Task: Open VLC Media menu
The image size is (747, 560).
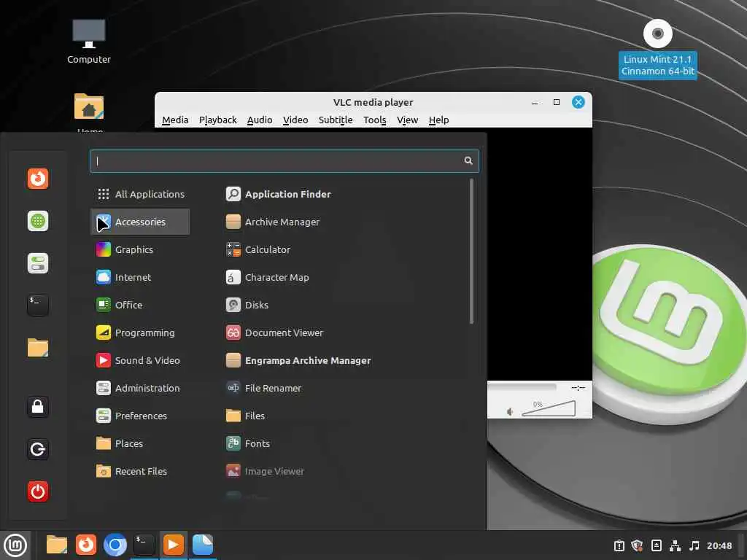Action: tap(175, 120)
